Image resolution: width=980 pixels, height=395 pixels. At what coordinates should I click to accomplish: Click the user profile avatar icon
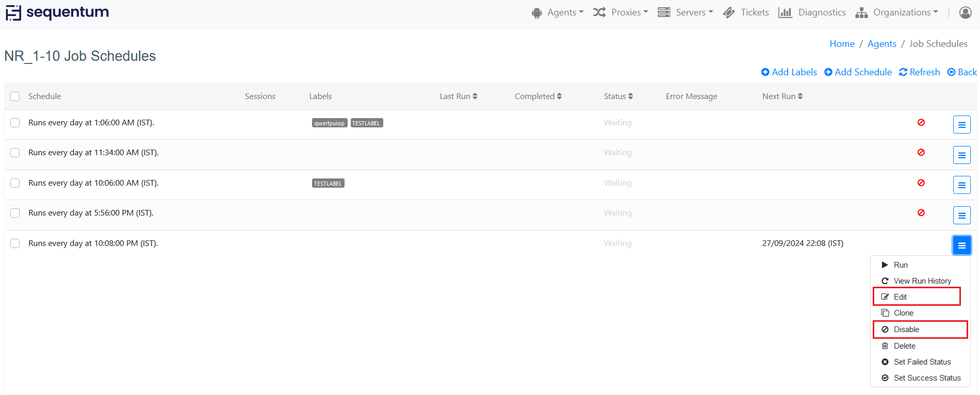[965, 12]
